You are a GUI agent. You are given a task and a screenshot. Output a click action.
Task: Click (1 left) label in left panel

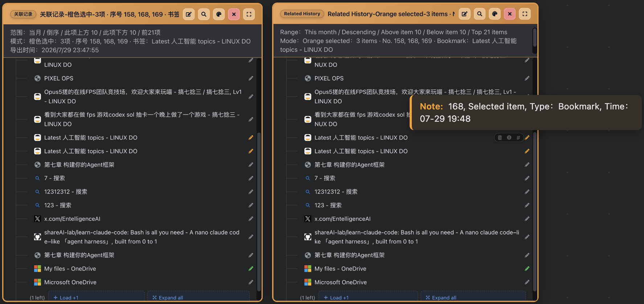37,297
